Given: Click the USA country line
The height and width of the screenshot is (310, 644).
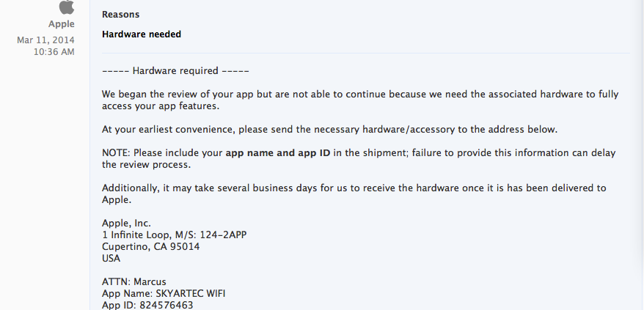Looking at the screenshot, I should [111, 259].
